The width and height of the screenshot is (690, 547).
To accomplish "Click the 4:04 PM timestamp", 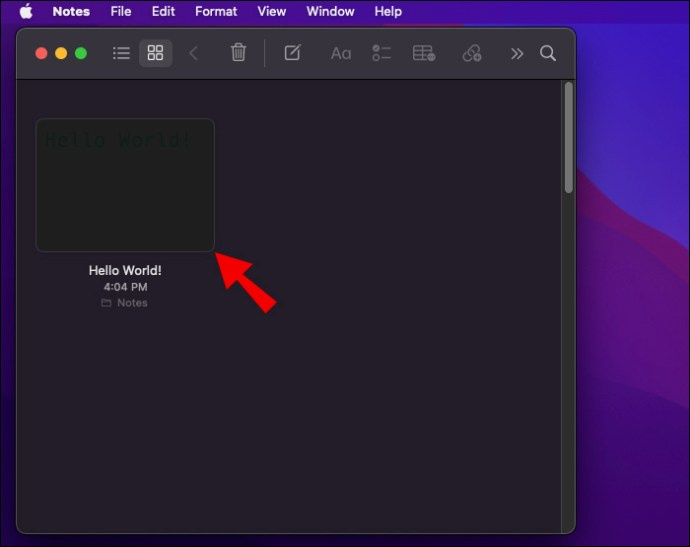I will pos(125,287).
